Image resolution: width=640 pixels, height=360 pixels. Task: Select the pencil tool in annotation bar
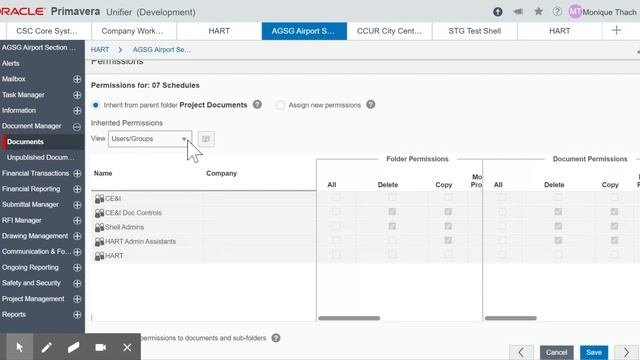point(47,347)
